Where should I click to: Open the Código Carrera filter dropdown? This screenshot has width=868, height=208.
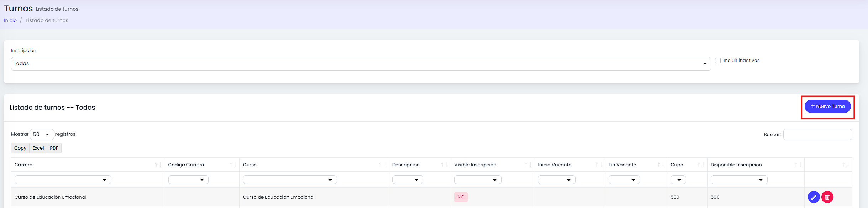(x=189, y=180)
